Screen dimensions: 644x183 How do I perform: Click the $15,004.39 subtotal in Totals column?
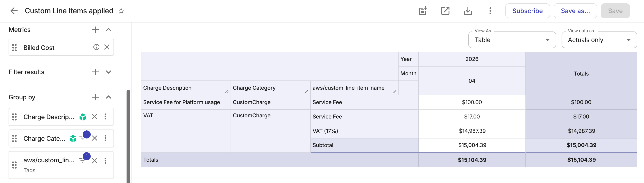(x=581, y=145)
